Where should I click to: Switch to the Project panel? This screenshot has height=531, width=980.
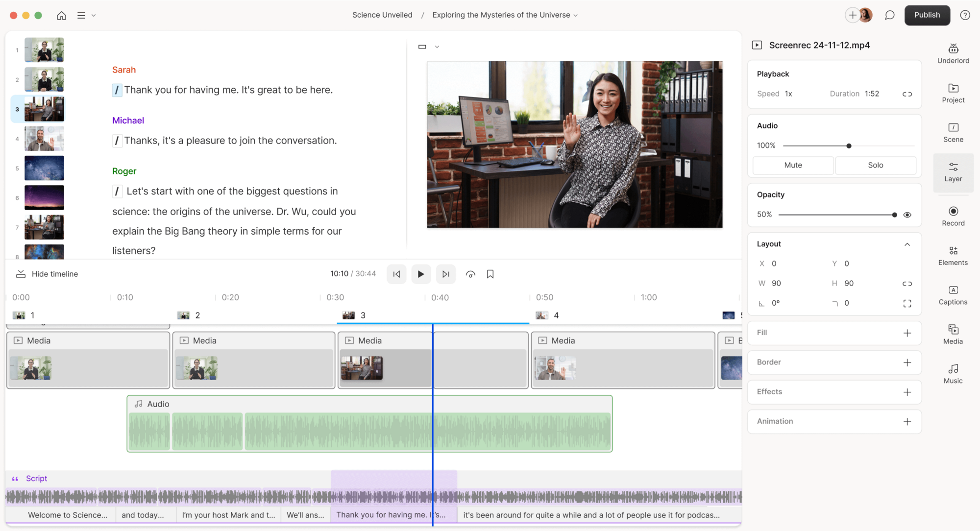point(953,93)
